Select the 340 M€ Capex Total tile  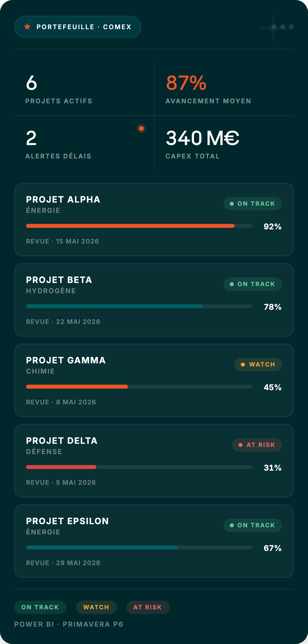click(224, 143)
